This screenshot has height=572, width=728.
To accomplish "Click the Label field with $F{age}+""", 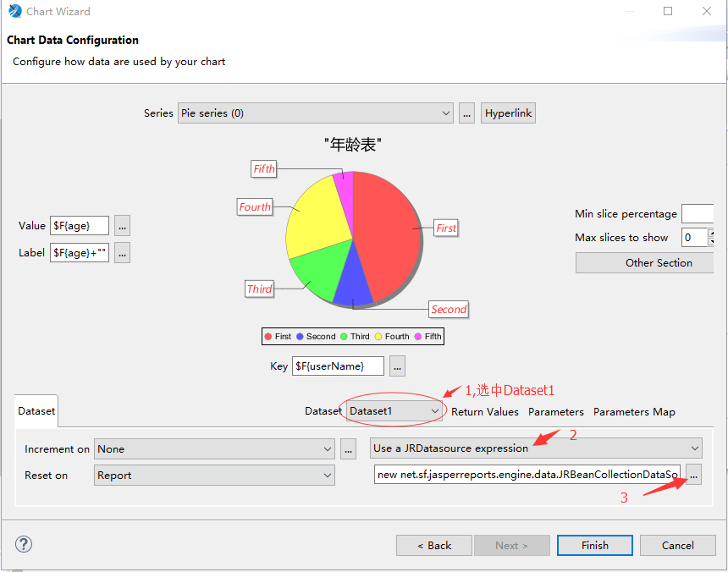I will click(80, 253).
